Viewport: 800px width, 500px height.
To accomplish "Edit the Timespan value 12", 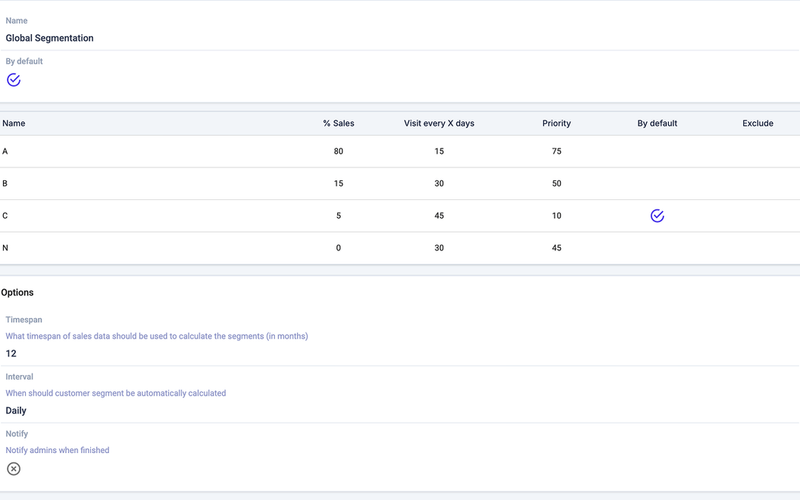I will (x=12, y=354).
